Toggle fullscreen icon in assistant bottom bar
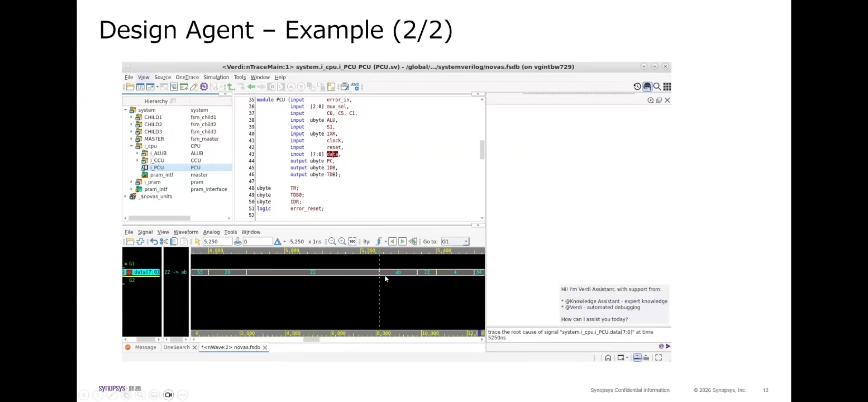 tap(658, 358)
